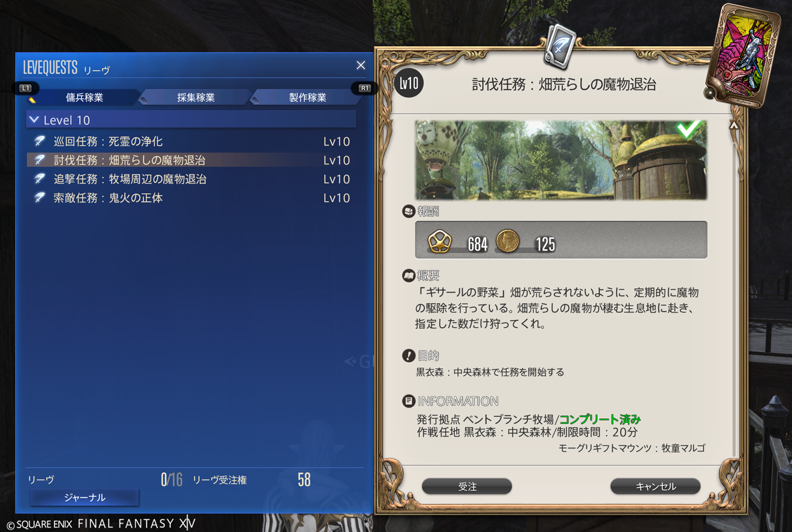The width and height of the screenshot is (792, 532).
Task: Click the leve plate card icon atop details
Action: coord(560,47)
